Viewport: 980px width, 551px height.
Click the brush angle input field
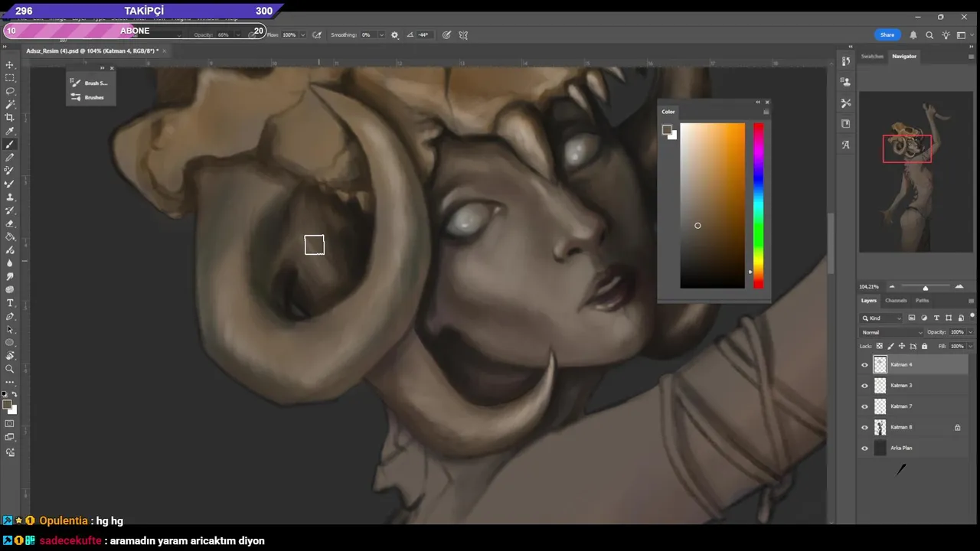423,35
